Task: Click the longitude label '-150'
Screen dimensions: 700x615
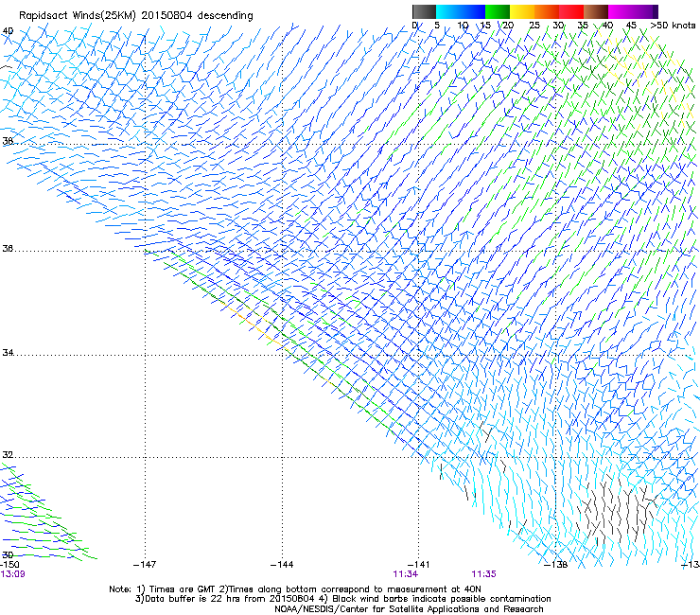Action: (9, 565)
